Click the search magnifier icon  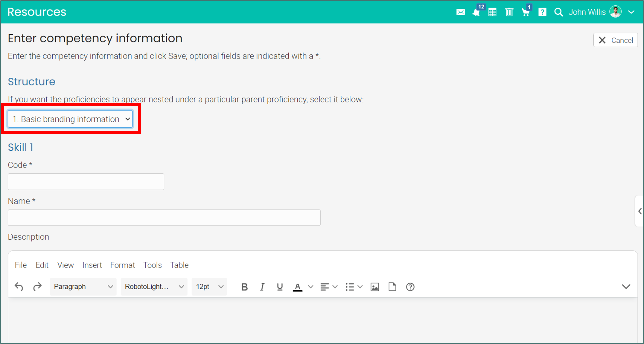click(x=558, y=12)
